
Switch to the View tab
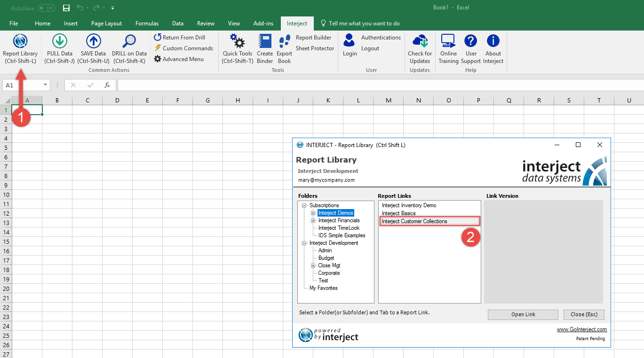point(234,23)
